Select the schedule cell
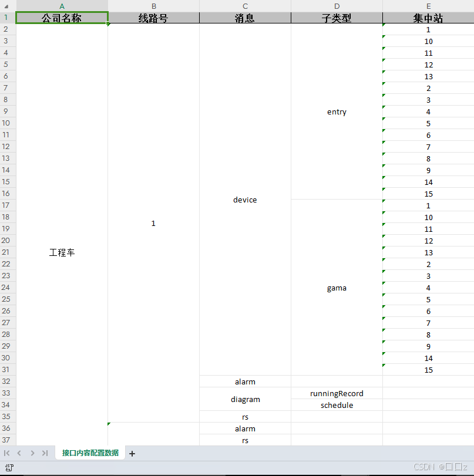The width and height of the screenshot is (474, 476). click(337, 405)
